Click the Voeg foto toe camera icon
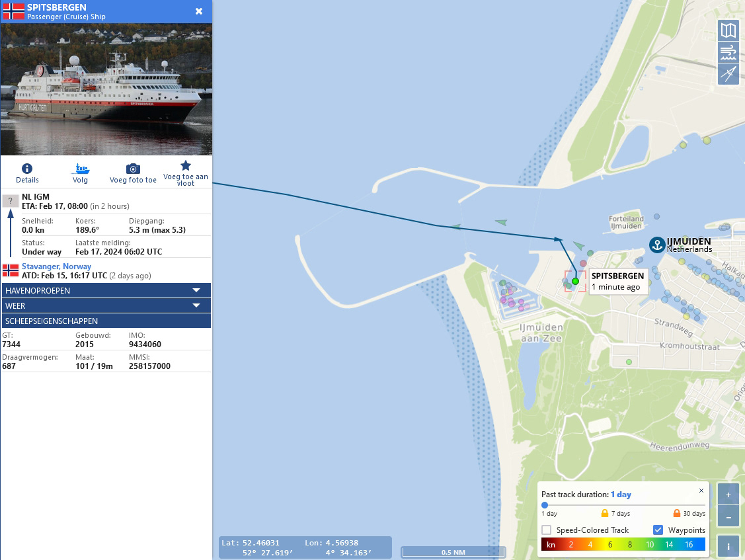Image resolution: width=745 pixels, height=560 pixels. (x=133, y=169)
